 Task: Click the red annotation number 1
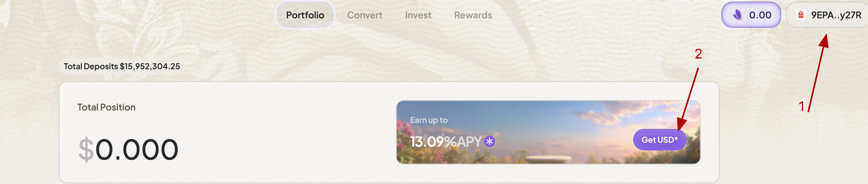click(801, 107)
